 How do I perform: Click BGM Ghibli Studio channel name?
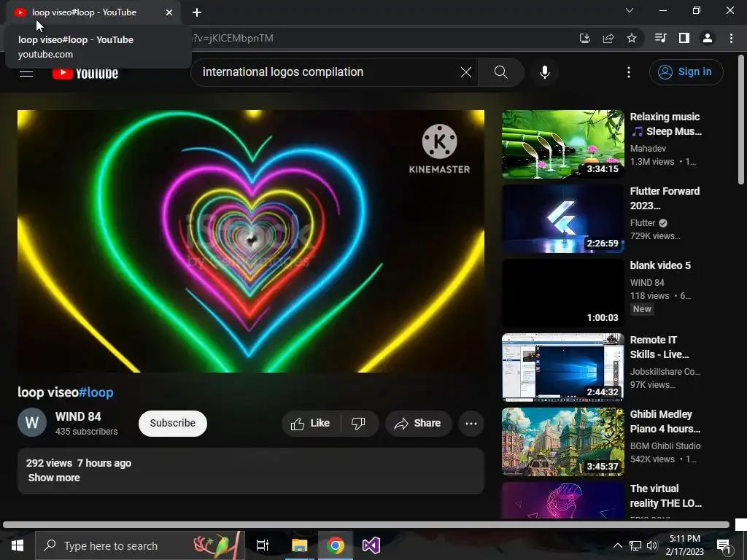point(665,446)
